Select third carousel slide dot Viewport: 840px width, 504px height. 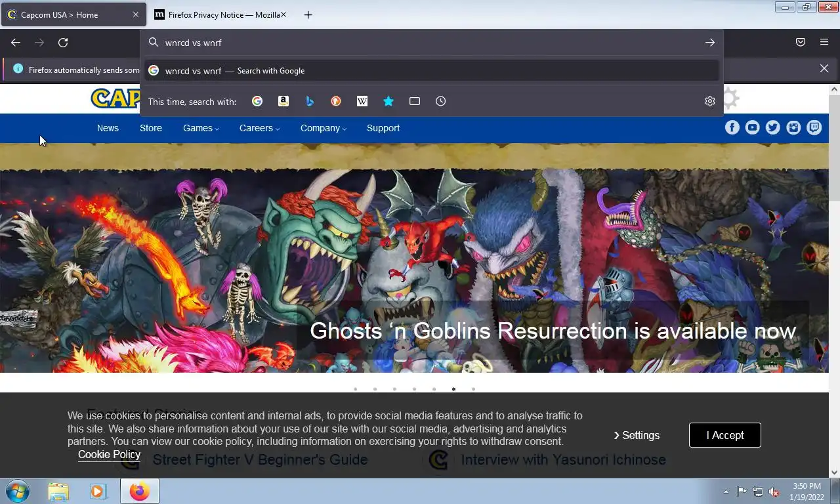pos(394,389)
